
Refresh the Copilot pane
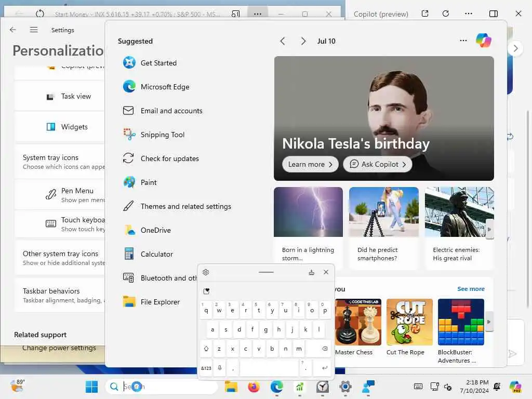coord(446,14)
